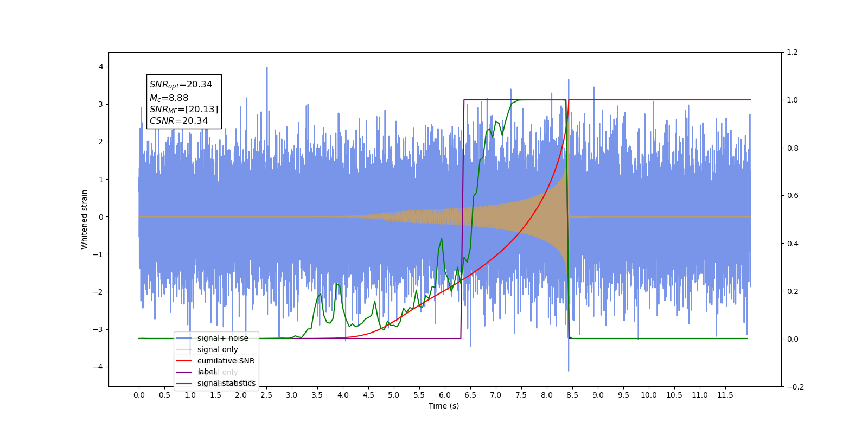Click the 6.5 tick on time axis

(470, 395)
